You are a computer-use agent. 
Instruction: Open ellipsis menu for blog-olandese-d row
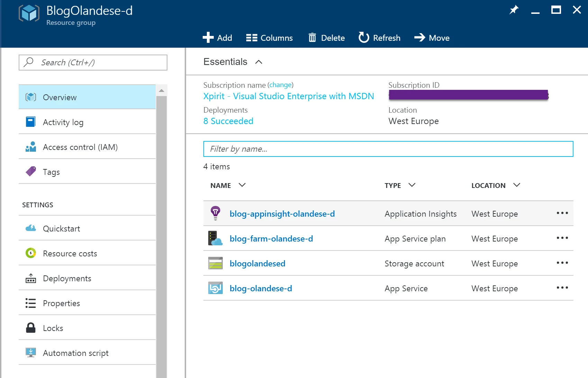coord(562,287)
